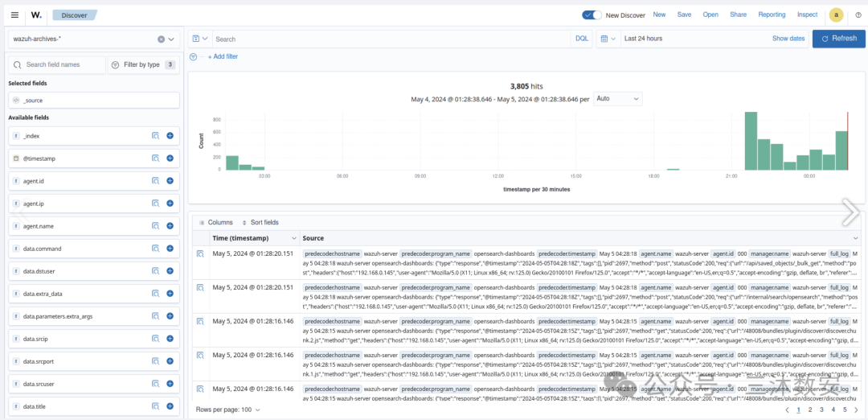Select the _source selected field
Viewport: 868px width, 420px height.
pyautogui.click(x=94, y=101)
